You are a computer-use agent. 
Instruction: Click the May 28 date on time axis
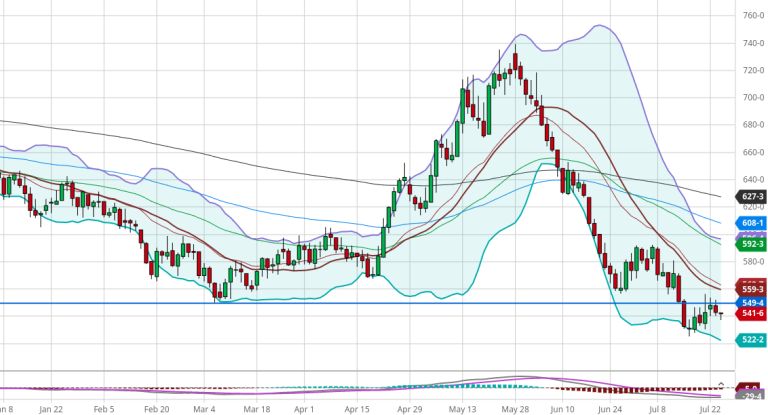click(x=514, y=409)
